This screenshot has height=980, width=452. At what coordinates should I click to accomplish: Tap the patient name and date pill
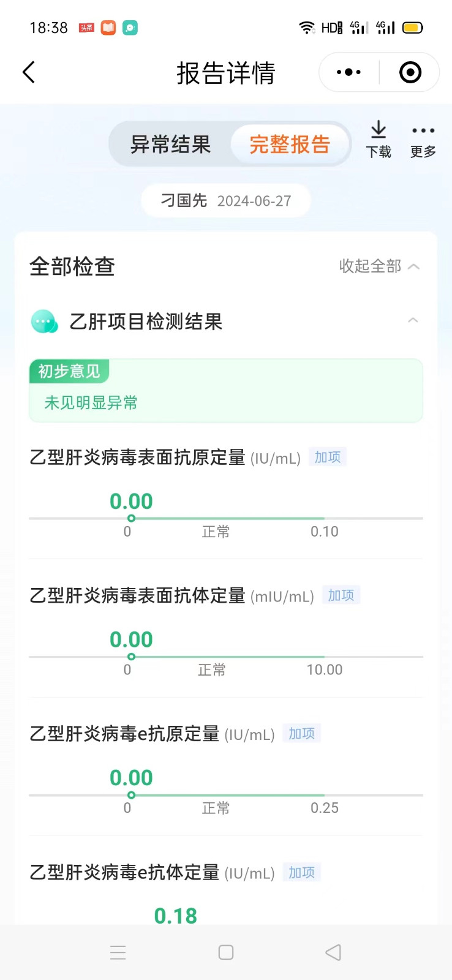(226, 201)
